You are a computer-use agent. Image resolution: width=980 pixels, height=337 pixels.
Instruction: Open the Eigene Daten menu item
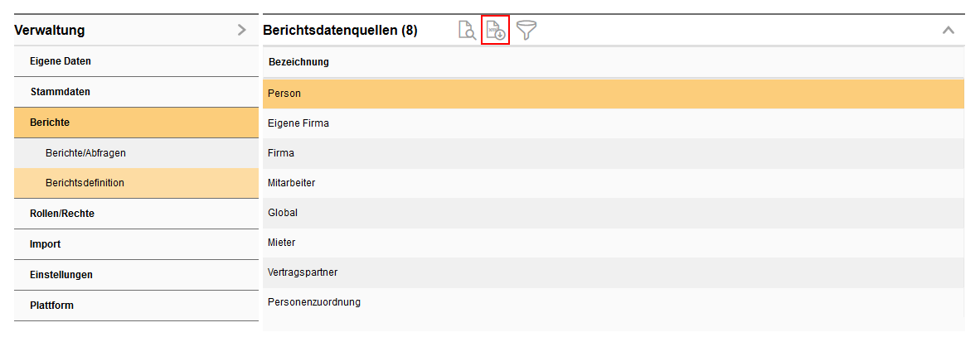coord(60,61)
